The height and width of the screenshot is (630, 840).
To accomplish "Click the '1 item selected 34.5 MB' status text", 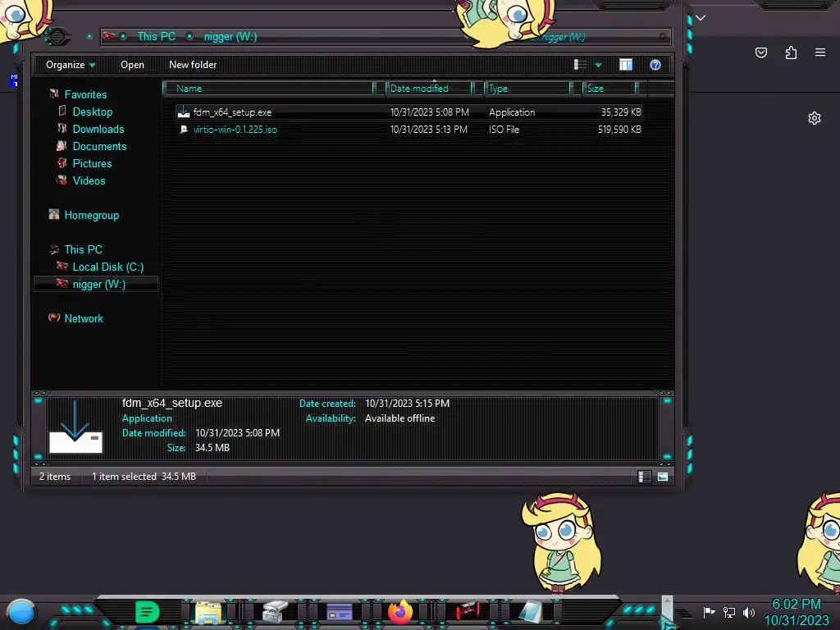I will 144,477.
